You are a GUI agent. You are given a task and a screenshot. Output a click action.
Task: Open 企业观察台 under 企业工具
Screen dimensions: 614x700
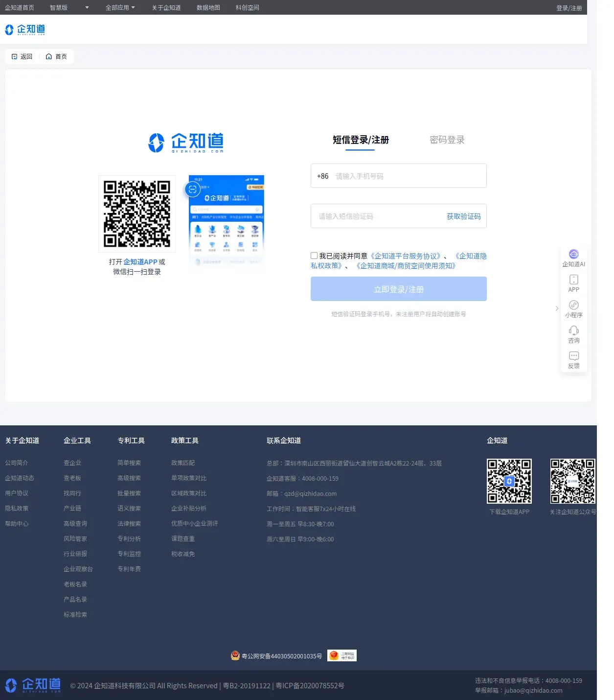point(78,569)
